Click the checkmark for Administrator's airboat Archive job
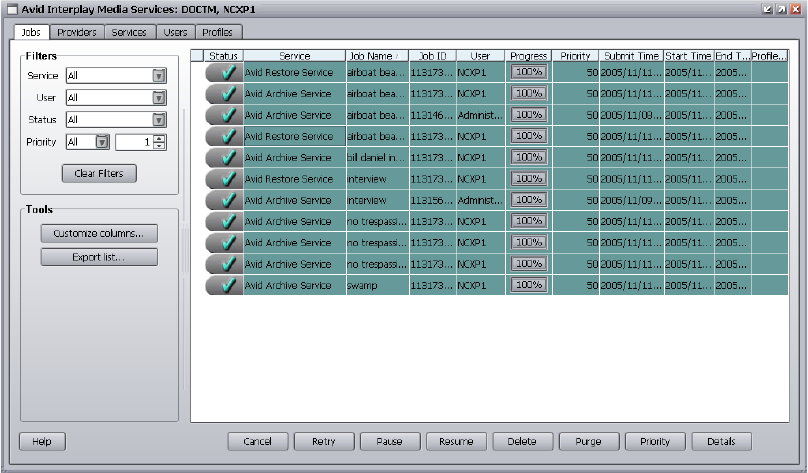 (x=228, y=115)
